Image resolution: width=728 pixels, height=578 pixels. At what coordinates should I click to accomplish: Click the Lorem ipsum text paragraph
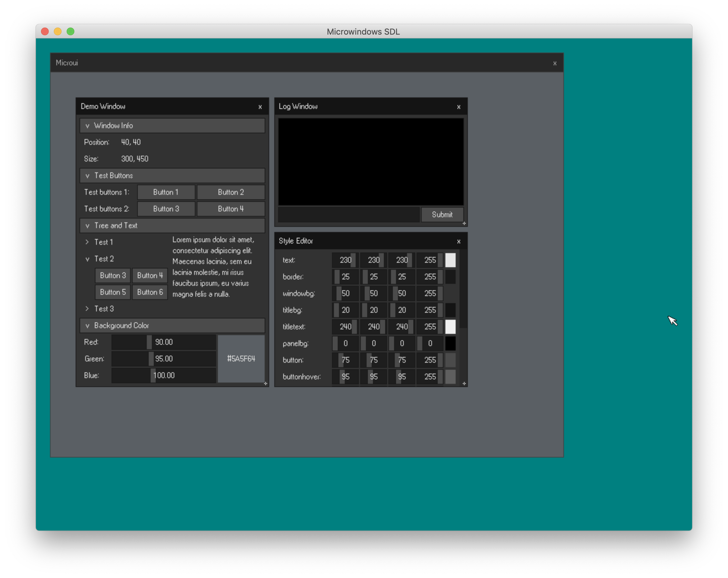click(x=213, y=267)
